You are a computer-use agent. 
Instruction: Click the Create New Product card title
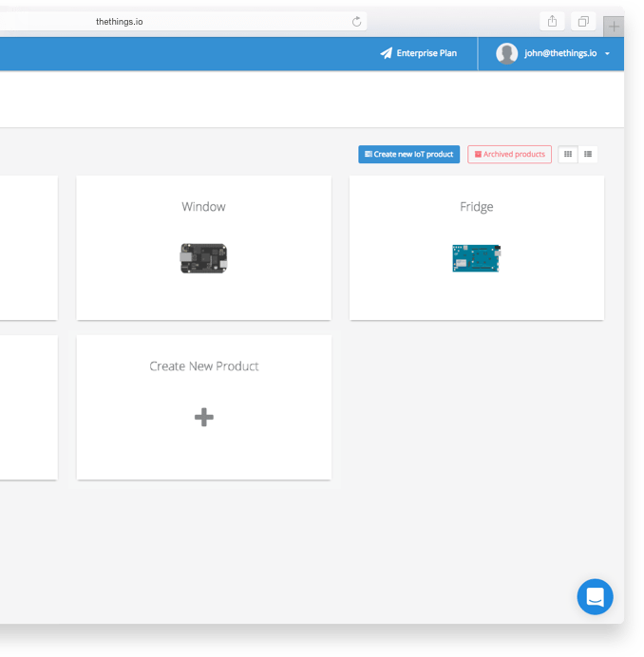pyautogui.click(x=204, y=366)
